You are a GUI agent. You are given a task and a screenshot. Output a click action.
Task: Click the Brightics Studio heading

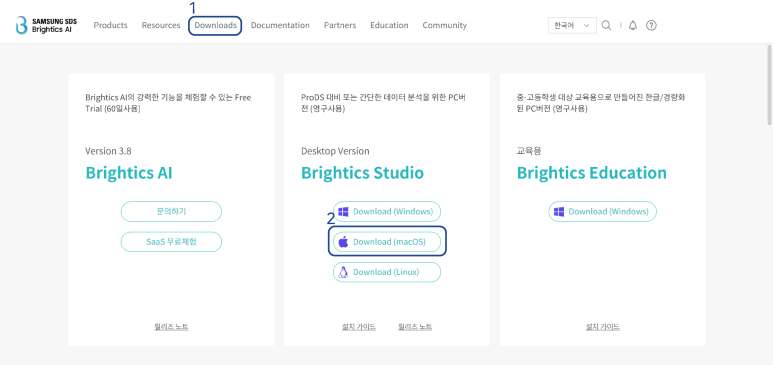tap(362, 173)
